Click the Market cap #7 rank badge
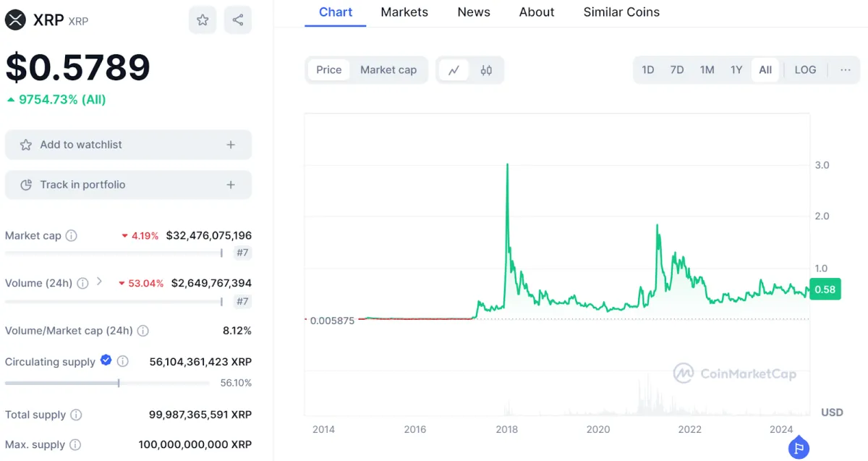 coord(242,253)
